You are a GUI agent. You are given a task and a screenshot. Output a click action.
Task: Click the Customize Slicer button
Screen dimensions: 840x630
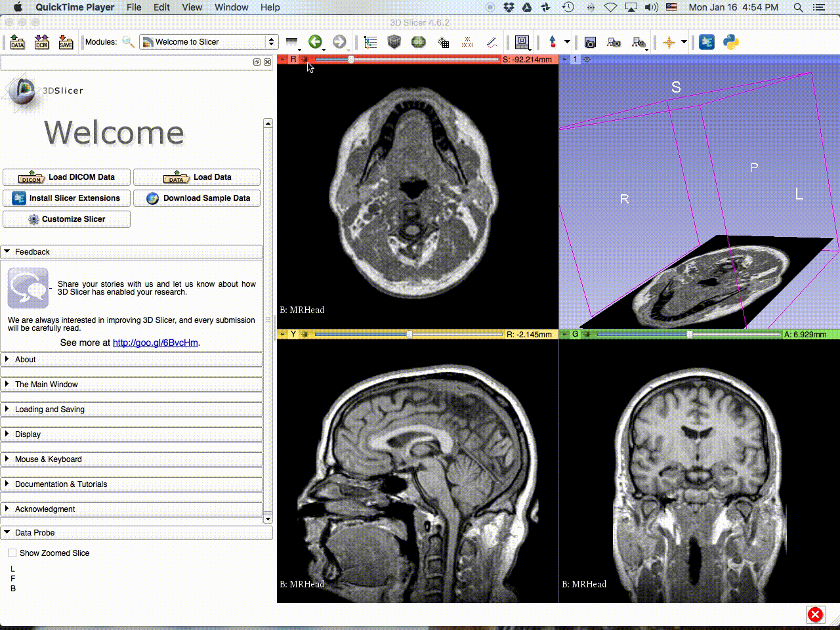click(66, 219)
